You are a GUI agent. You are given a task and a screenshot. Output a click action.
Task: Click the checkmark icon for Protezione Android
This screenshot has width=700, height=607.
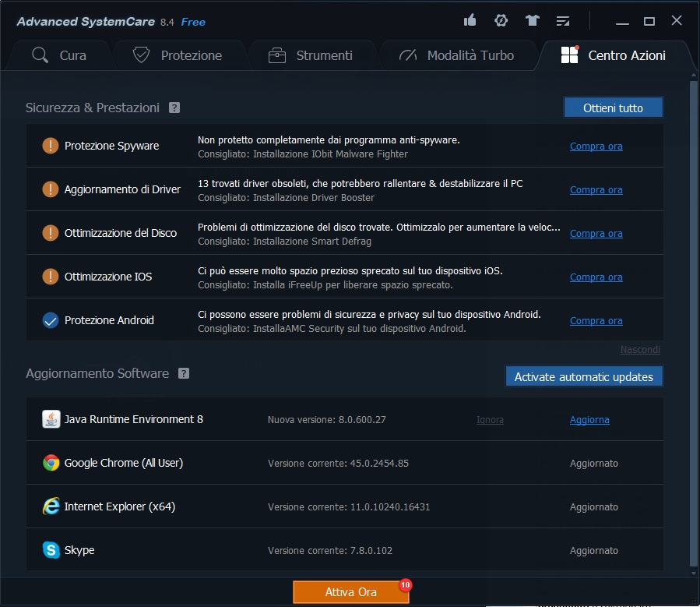51,320
